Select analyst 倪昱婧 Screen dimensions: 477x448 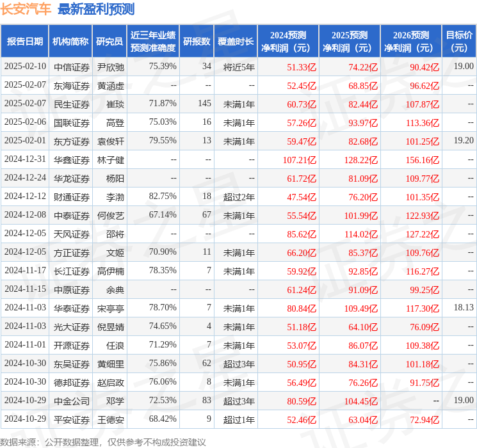tap(110, 327)
